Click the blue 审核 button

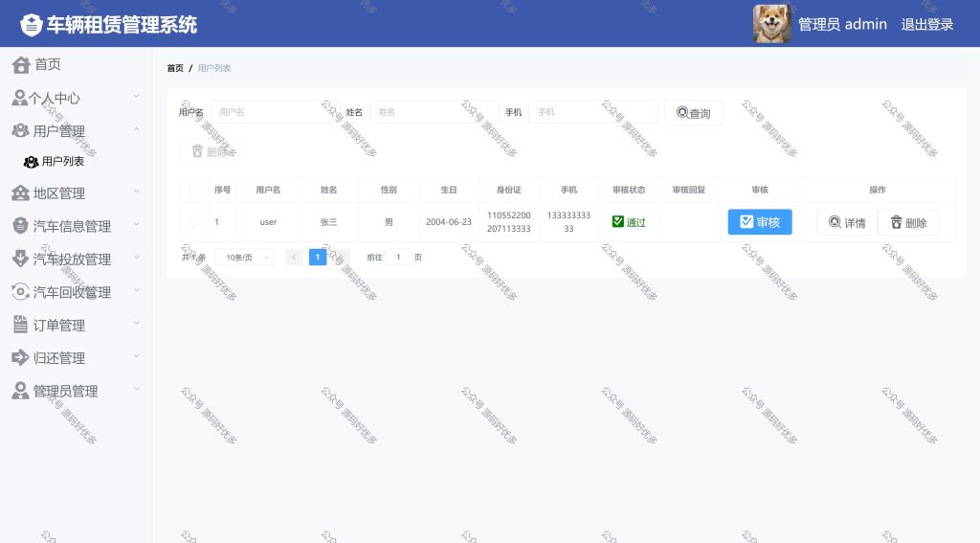(x=759, y=222)
